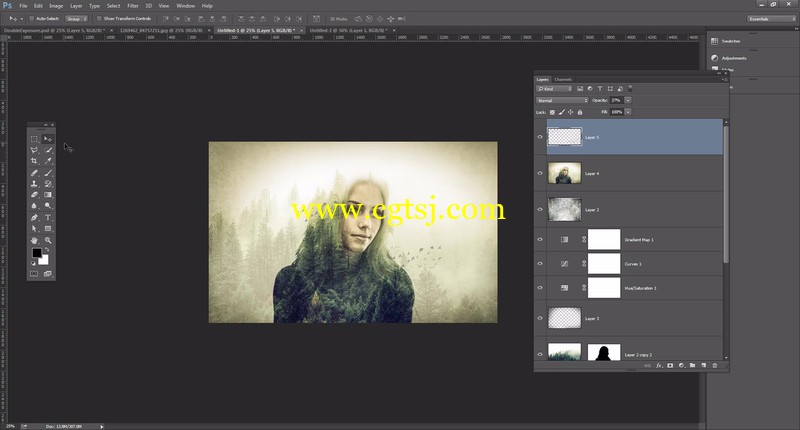Switch to DoubleExposure.psd document tab
The width and height of the screenshot is (800, 430).
[x=53, y=31]
